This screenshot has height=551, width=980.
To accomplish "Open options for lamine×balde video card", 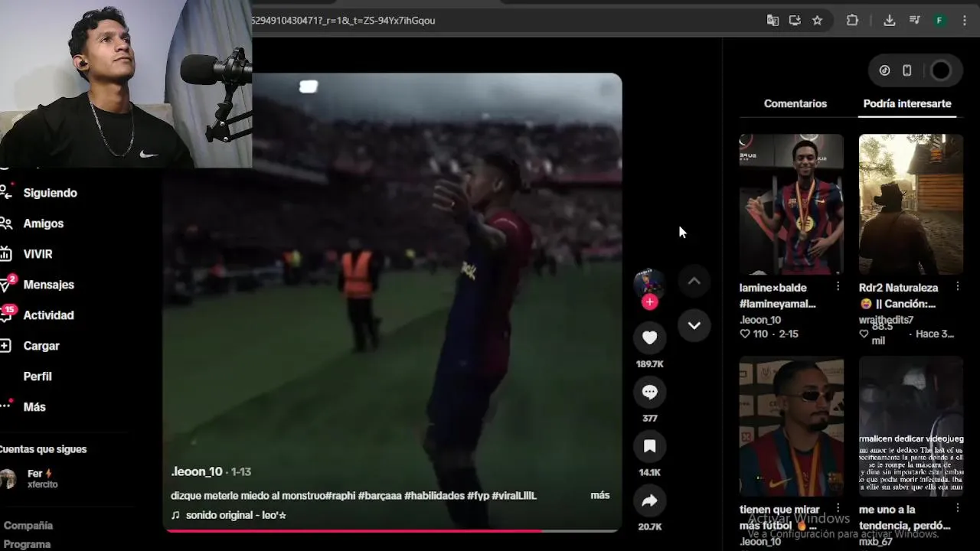I will [x=838, y=286].
